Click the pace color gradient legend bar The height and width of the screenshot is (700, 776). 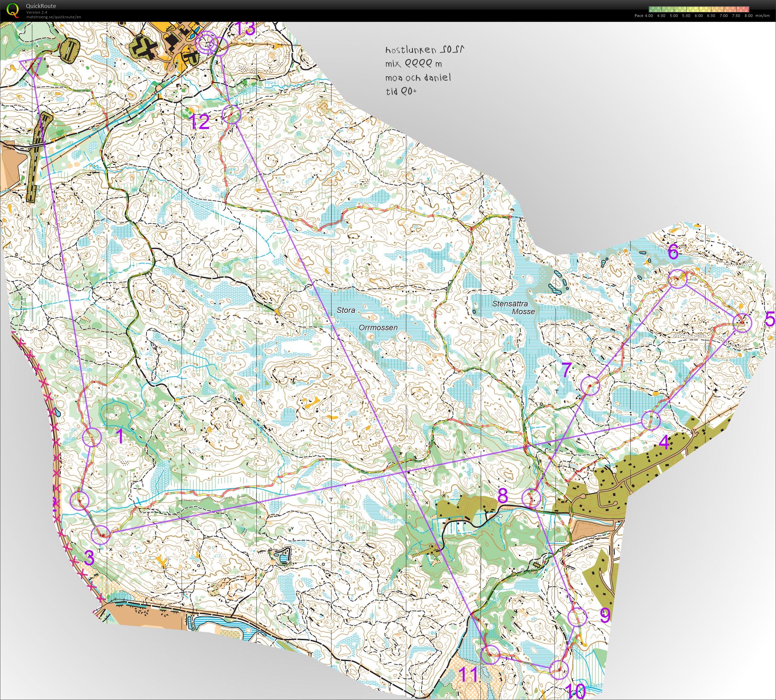click(x=699, y=9)
